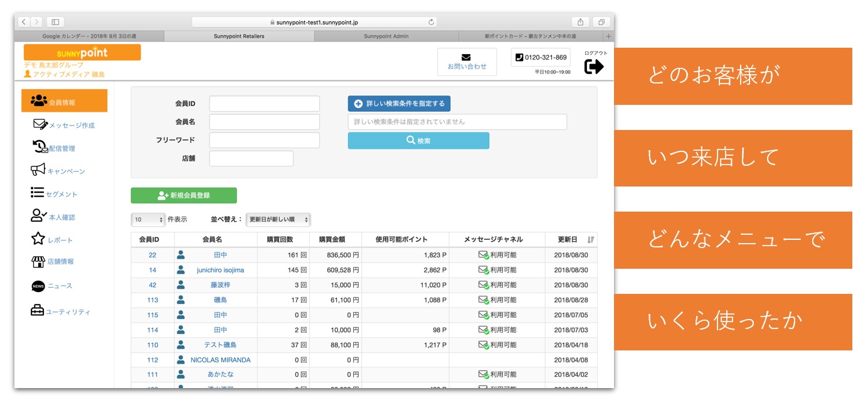Select the Sunnypoint Retailers browser tab

coord(239,36)
